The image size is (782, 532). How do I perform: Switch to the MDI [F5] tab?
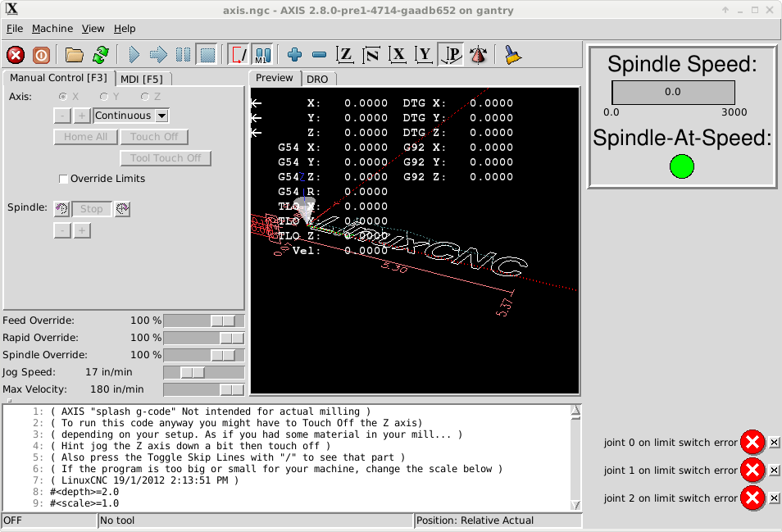coord(142,79)
